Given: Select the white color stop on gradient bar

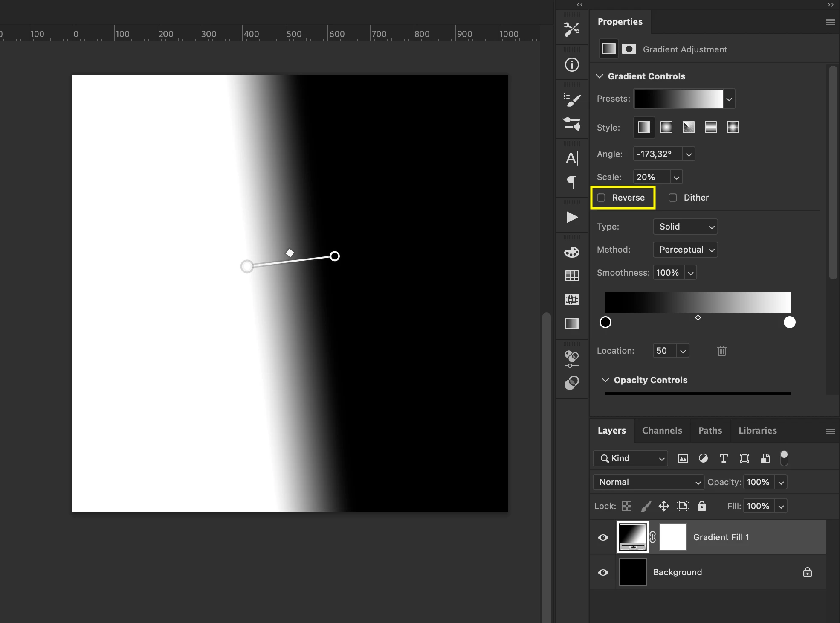Looking at the screenshot, I should pyautogui.click(x=789, y=322).
